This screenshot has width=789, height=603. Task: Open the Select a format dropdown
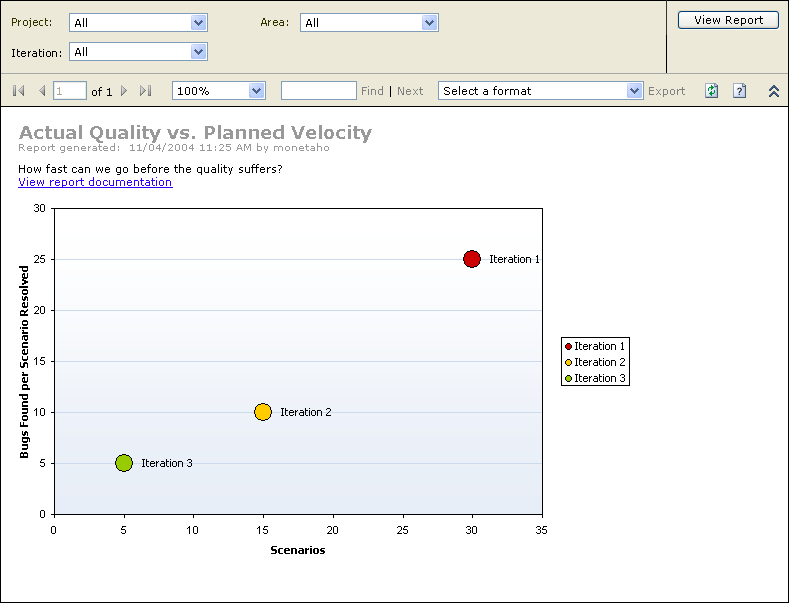point(634,91)
